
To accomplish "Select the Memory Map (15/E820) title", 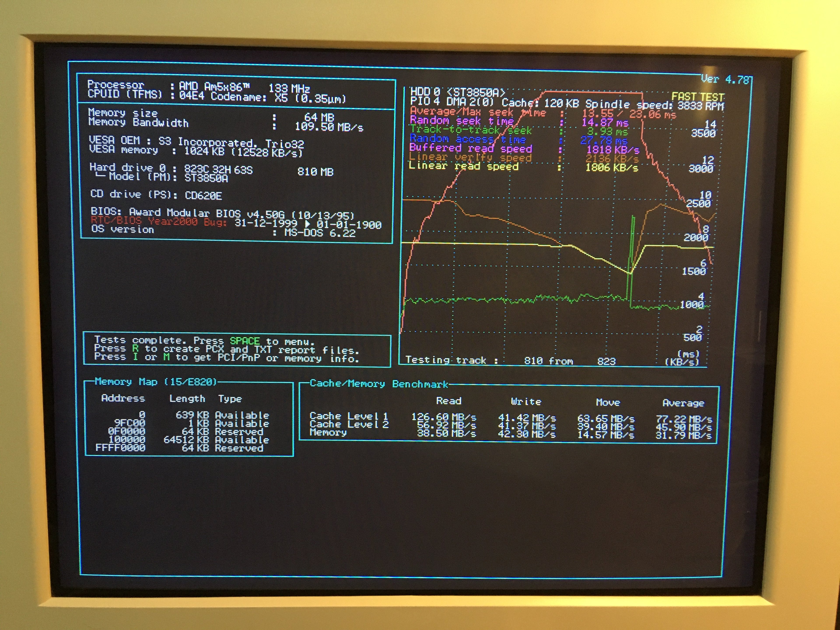I will point(155,382).
